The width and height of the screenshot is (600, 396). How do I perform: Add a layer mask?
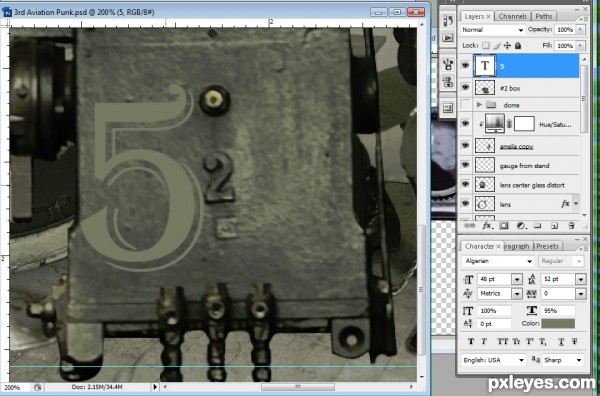tap(504, 226)
